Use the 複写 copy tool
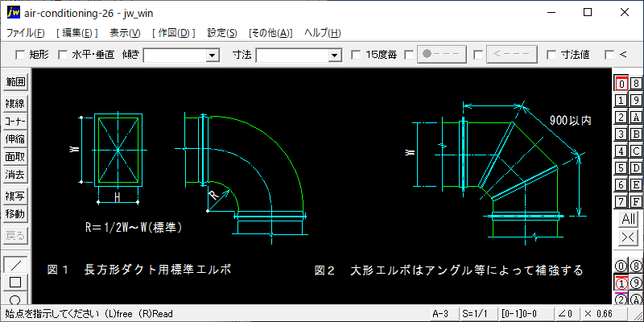 click(16, 196)
